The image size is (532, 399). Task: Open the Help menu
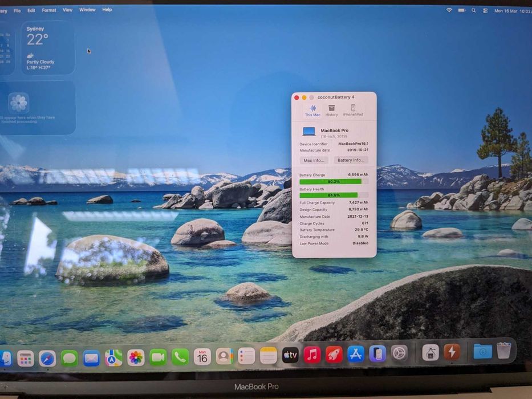coord(107,10)
